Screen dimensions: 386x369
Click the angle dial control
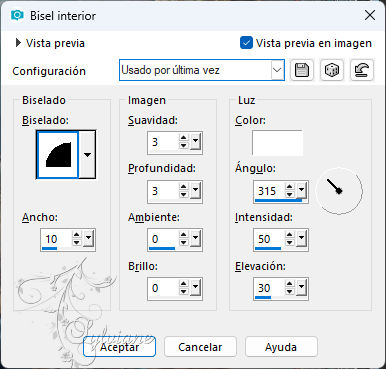pos(339,191)
